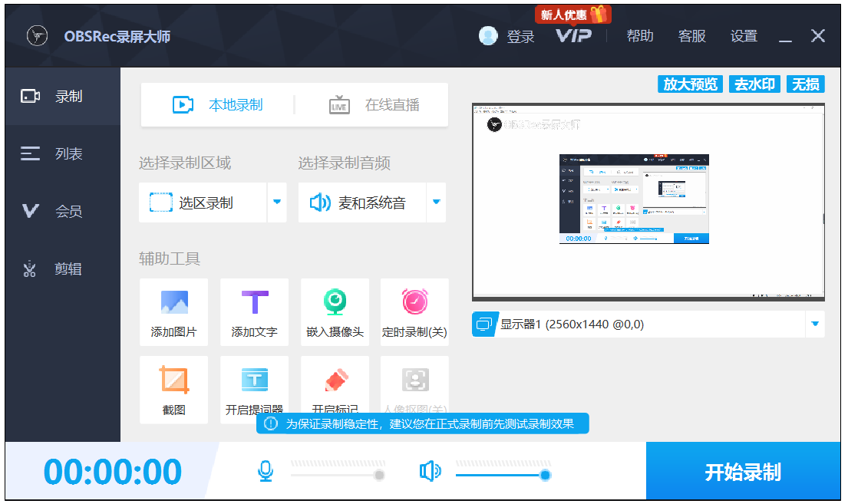Click the 嵌入摄像头 embed webcam tool

335,312
